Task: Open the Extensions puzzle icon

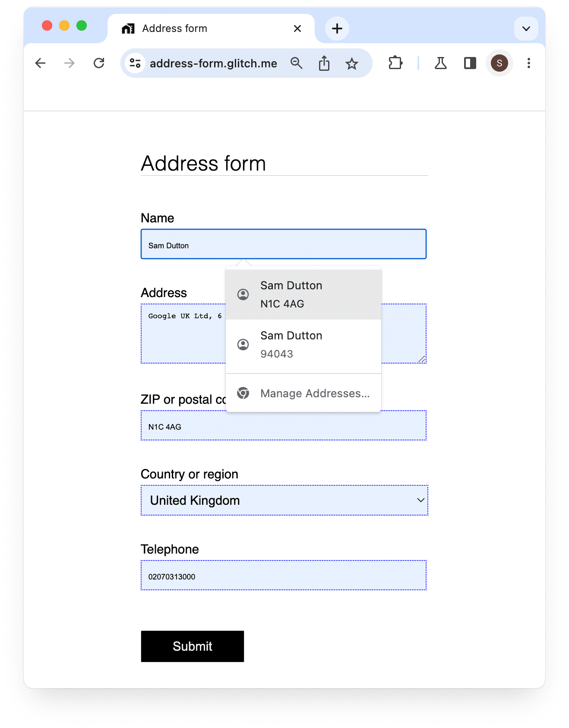Action: 395,63
